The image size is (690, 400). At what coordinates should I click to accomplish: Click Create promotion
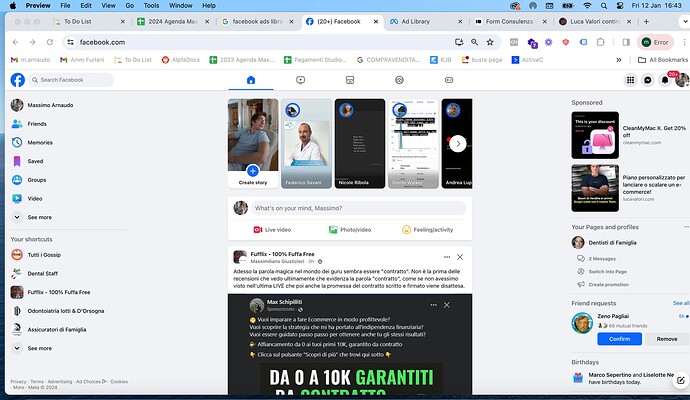pyautogui.click(x=603, y=285)
